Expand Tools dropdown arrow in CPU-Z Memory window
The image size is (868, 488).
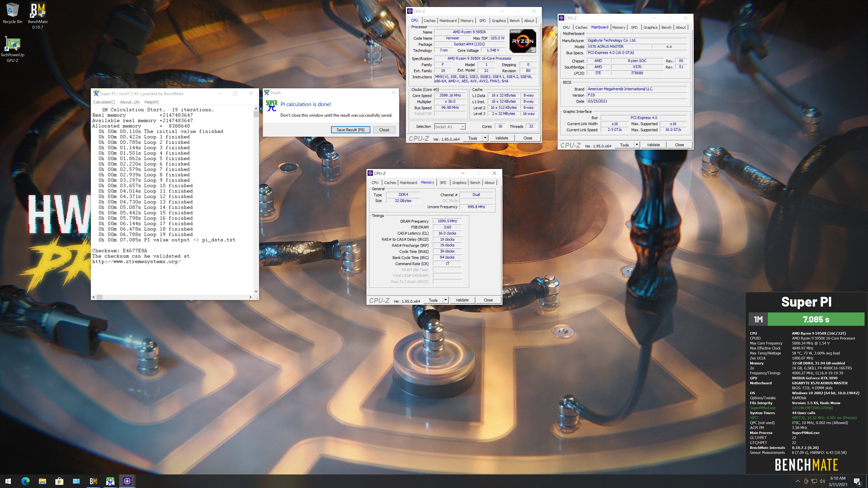[446, 300]
